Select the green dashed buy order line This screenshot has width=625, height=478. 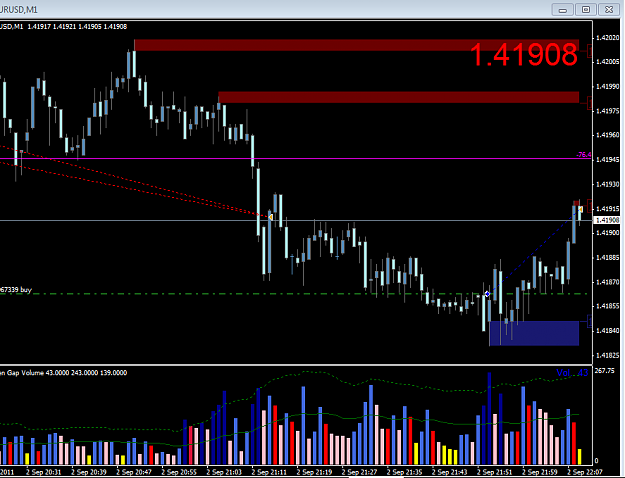(x=295, y=294)
